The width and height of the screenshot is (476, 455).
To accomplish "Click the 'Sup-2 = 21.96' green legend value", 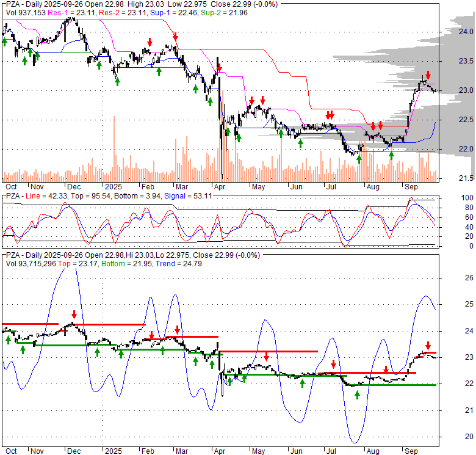I will click(224, 13).
